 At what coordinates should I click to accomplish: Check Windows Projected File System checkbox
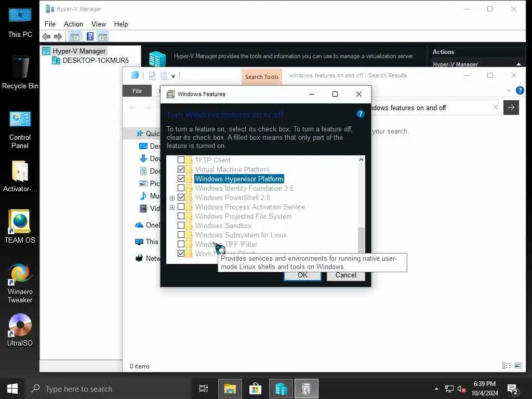(181, 216)
